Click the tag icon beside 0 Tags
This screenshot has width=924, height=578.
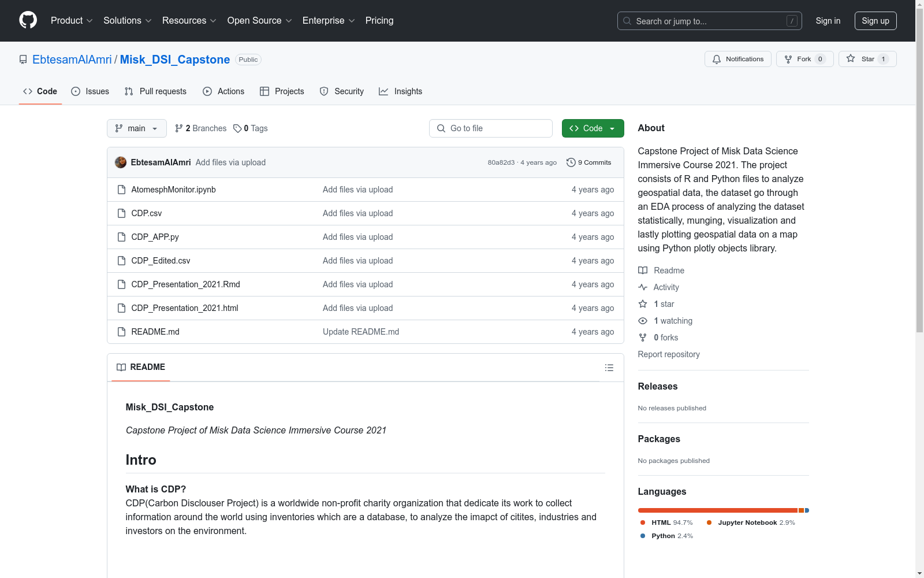237,128
